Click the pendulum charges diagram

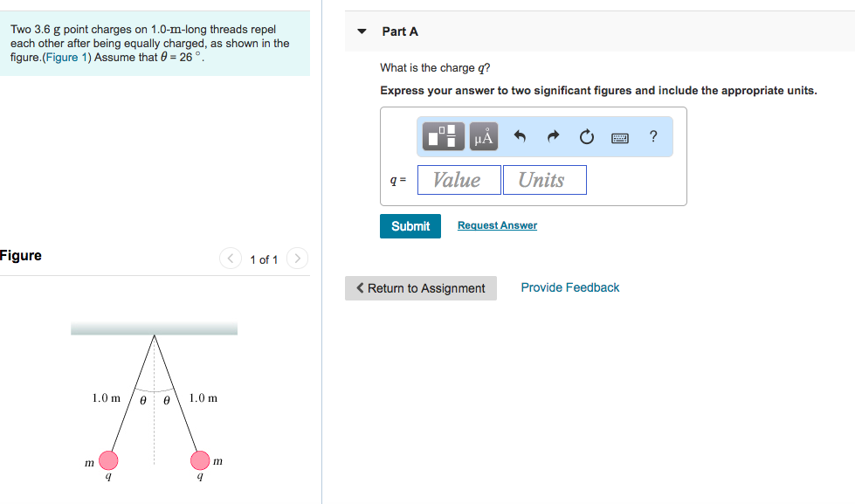click(154, 402)
